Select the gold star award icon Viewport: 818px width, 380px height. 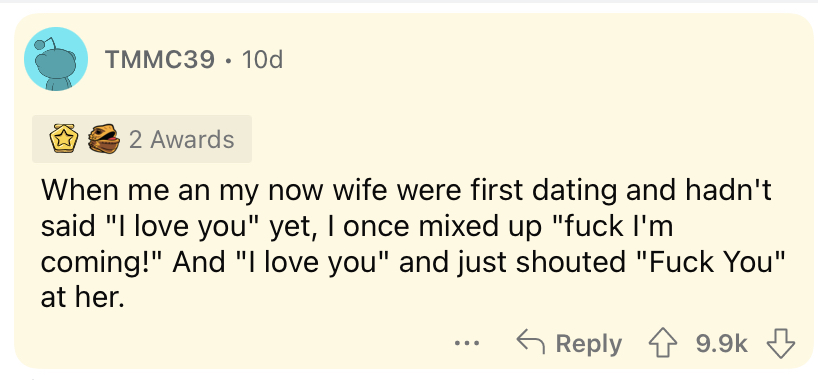click(64, 139)
